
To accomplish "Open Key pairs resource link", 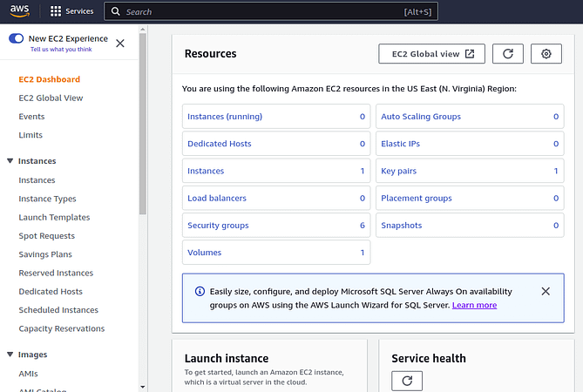I will tap(398, 171).
